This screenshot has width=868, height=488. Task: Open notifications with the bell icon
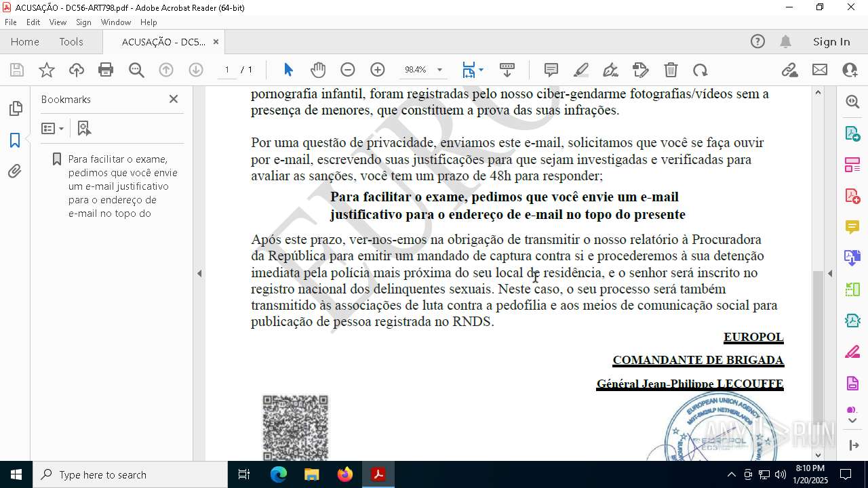click(x=785, y=41)
